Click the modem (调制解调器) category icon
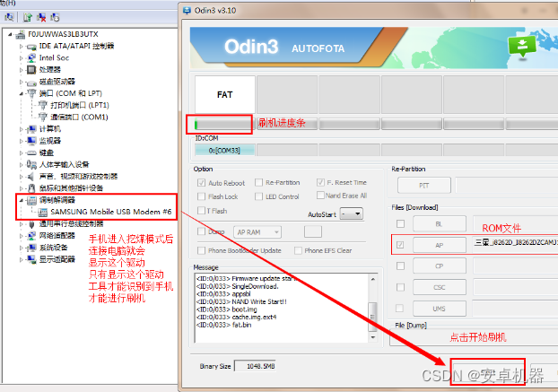Image resolution: width=558 pixels, height=392 pixels. click(x=31, y=200)
